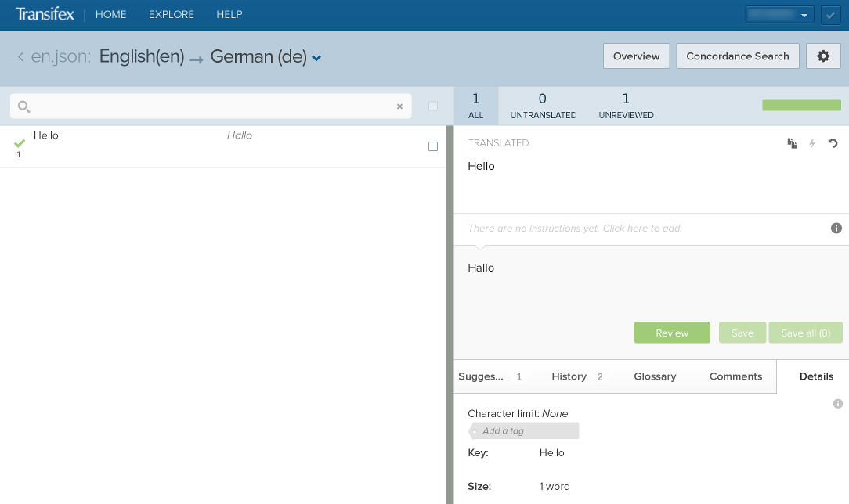The height and width of the screenshot is (504, 849).
Task: Select the Details tab
Action: pos(816,376)
